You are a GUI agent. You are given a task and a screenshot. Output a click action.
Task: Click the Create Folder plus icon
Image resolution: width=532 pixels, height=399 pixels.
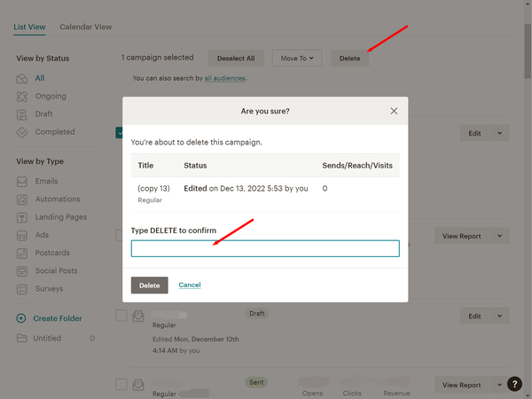22,318
